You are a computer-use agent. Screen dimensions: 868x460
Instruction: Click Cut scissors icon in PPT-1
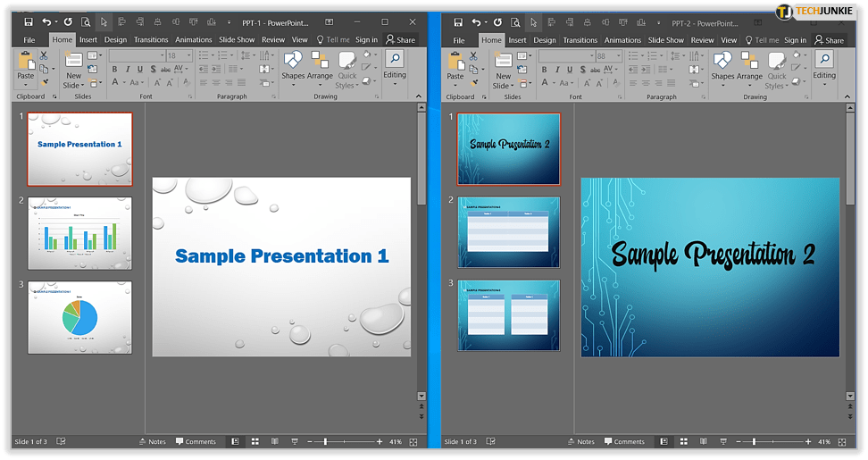45,55
